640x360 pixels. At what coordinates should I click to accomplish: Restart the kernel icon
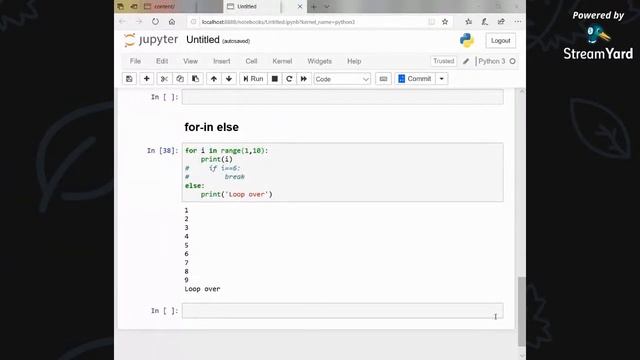click(289, 79)
